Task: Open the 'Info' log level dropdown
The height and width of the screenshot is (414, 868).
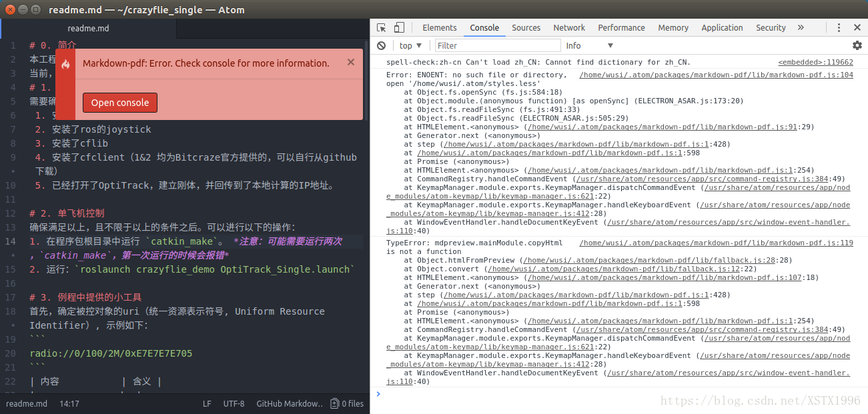Action: click(589, 45)
